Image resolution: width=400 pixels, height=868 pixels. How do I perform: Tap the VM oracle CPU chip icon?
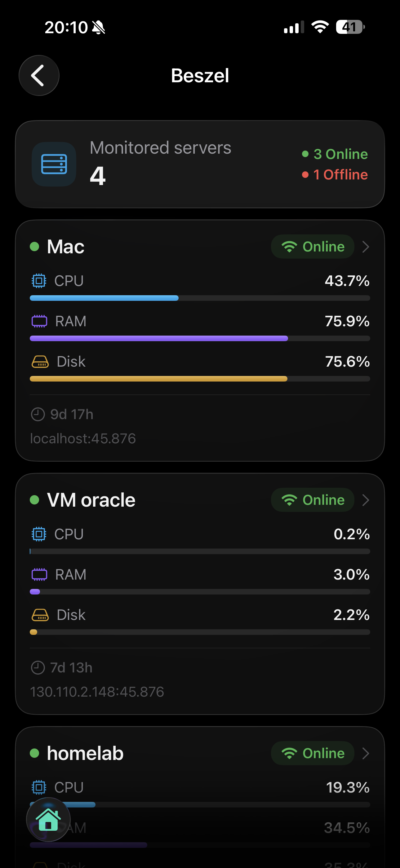(x=39, y=534)
